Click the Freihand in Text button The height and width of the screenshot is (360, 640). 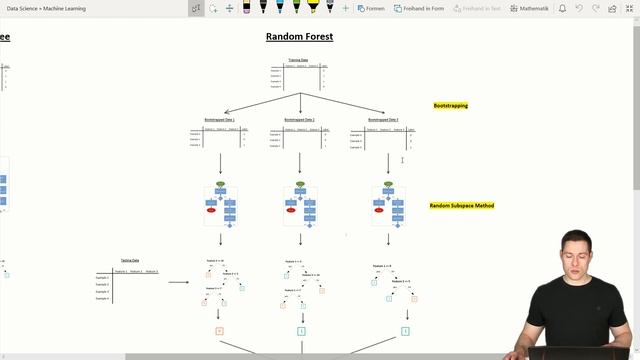click(x=477, y=8)
